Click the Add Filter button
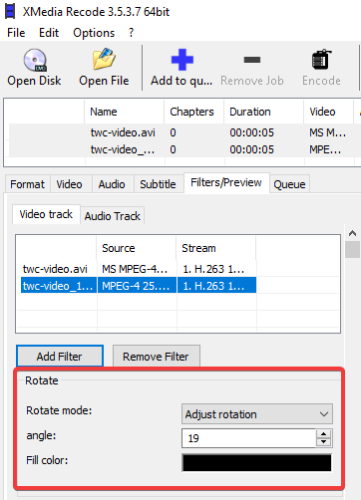Viewport: 361px width, 500px height. [x=60, y=356]
